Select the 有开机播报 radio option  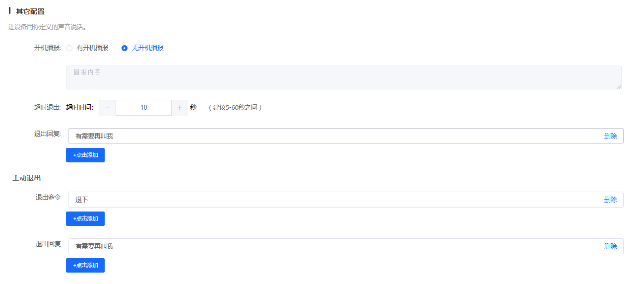point(69,48)
